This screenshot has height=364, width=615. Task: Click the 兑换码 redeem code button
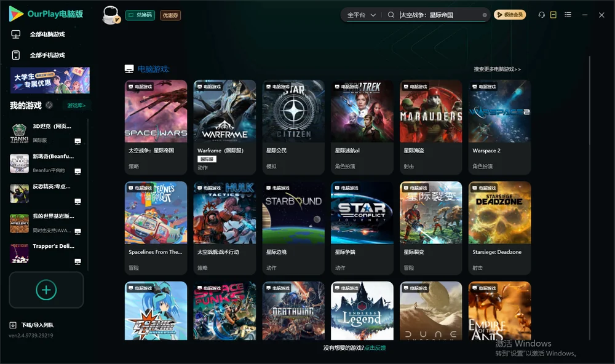(140, 15)
